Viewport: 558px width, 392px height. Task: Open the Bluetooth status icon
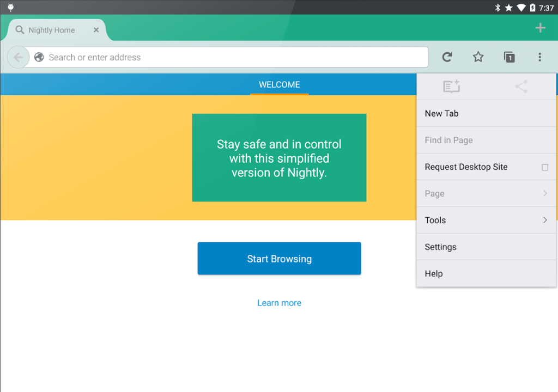point(498,8)
